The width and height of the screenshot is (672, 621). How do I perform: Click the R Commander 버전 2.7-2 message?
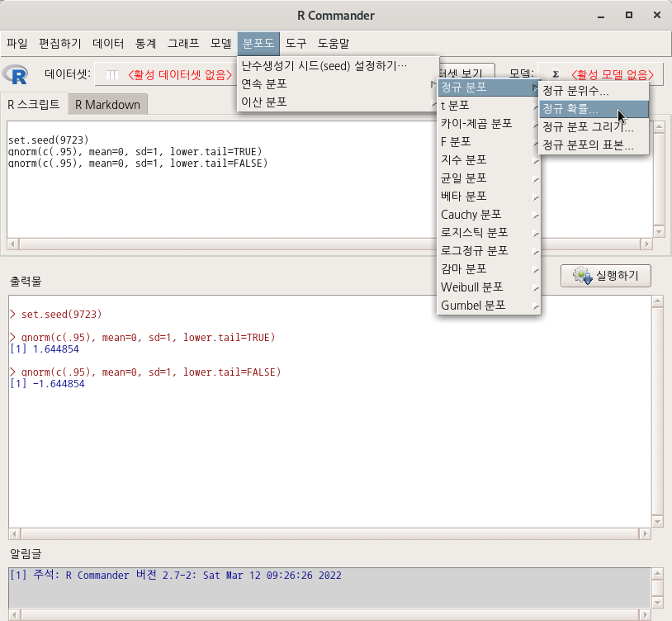pos(176,575)
